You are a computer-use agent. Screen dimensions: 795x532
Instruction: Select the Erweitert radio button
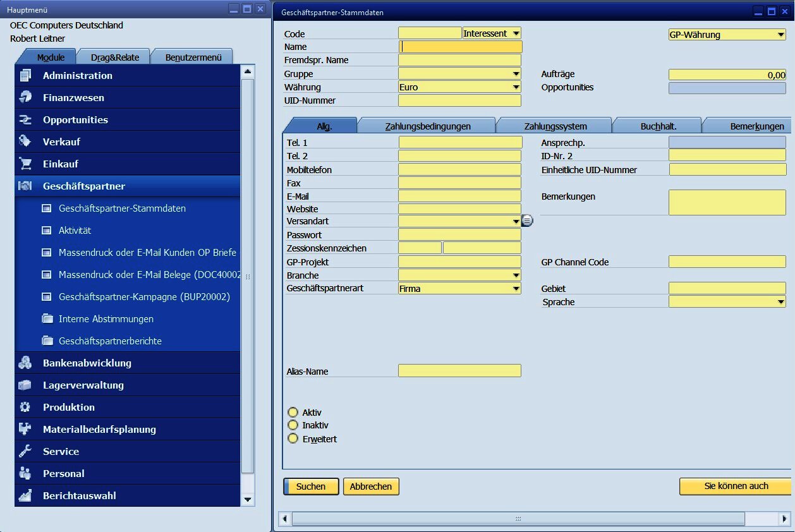click(x=293, y=438)
